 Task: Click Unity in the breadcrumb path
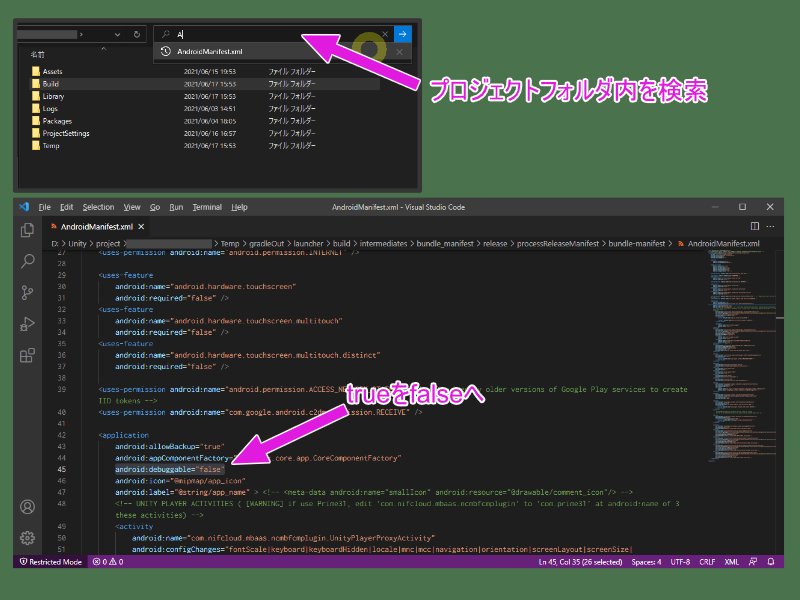[78, 243]
